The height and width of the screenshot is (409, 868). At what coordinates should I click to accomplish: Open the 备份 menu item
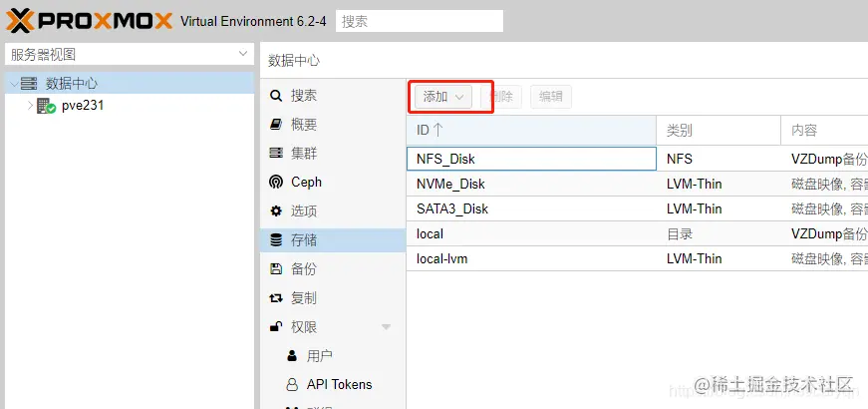333,268
